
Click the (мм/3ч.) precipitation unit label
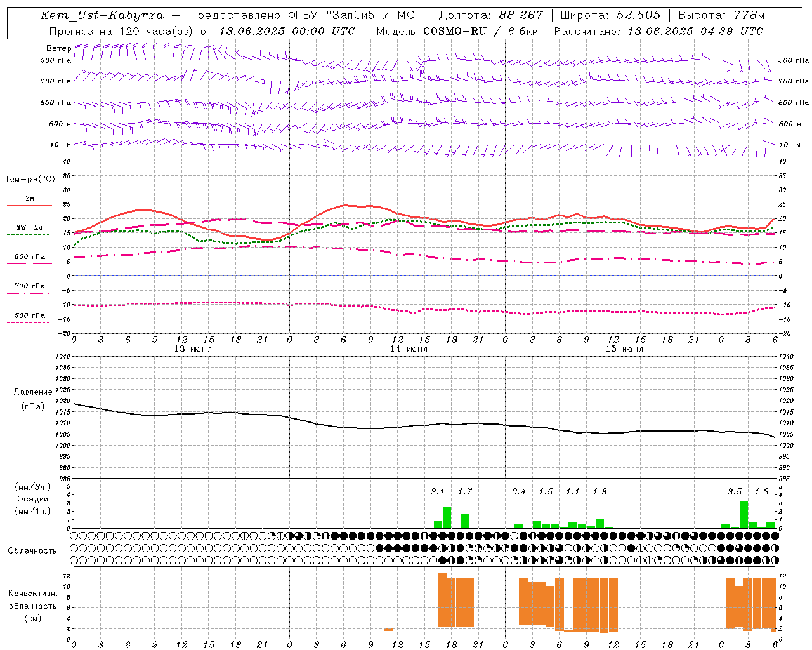[32, 487]
